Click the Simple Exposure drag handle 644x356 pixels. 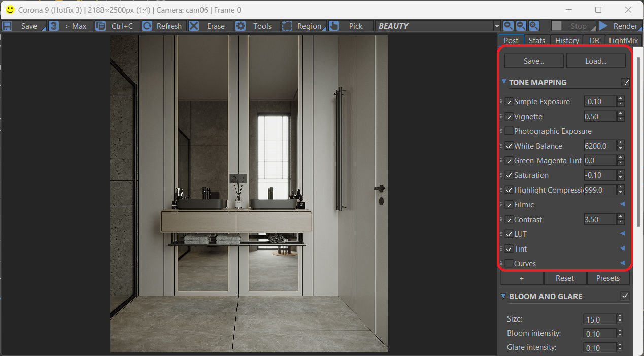click(x=501, y=101)
